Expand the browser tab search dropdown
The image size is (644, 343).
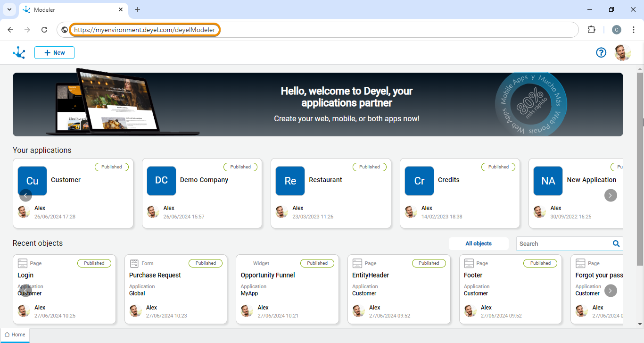(x=9, y=9)
